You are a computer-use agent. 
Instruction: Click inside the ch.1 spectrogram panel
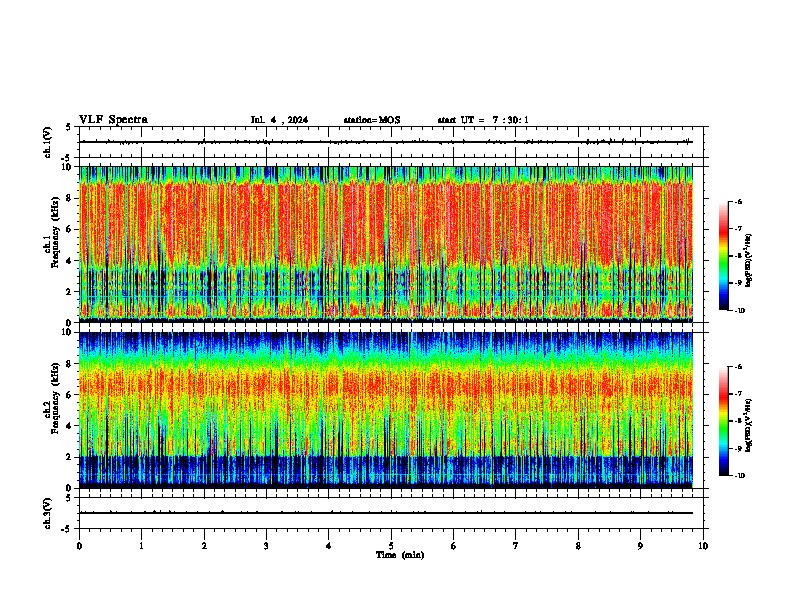coord(386,244)
